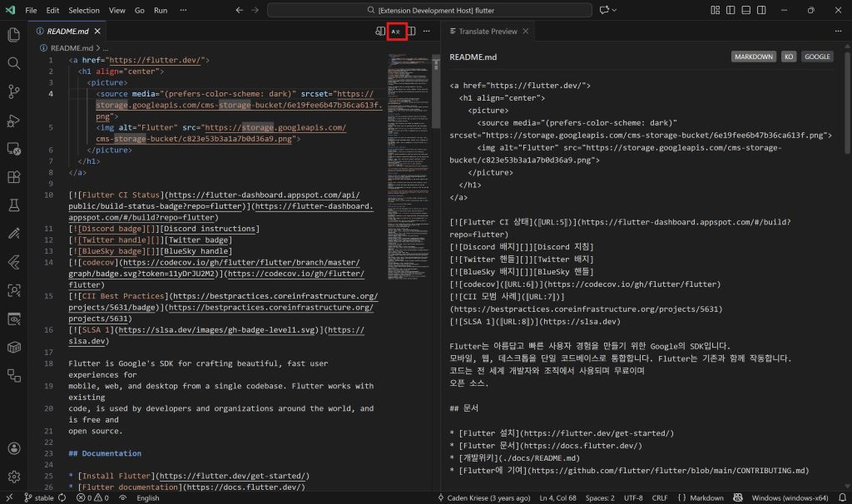Split the README.md editor right
Screen dimensions: 852x504
click(411, 32)
